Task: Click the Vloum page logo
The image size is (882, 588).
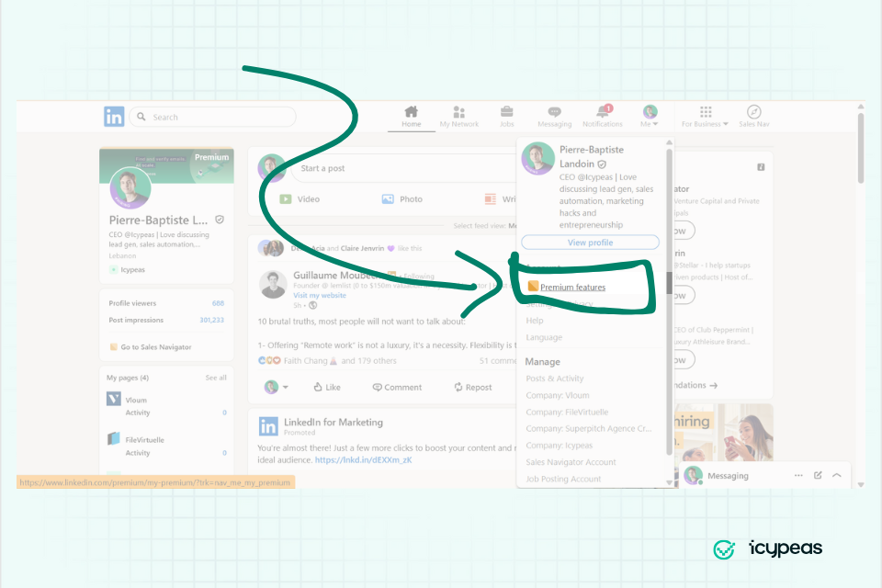Action: click(114, 399)
